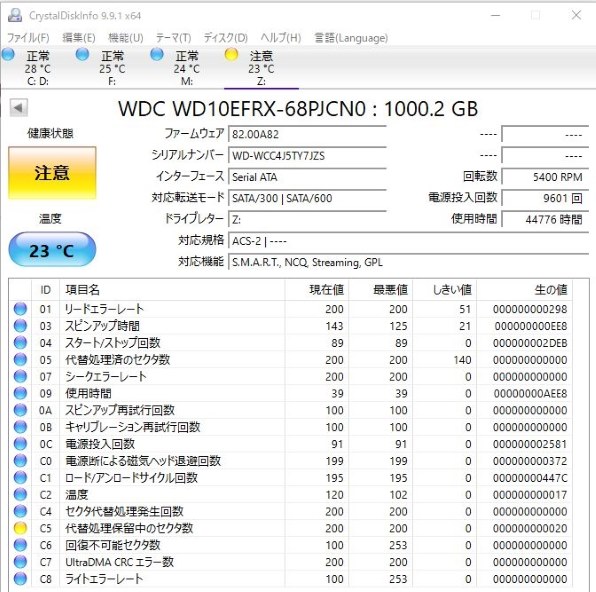The height and width of the screenshot is (592, 596).
Task: Select the リードエラーレート attribute name
Action: tap(104, 309)
